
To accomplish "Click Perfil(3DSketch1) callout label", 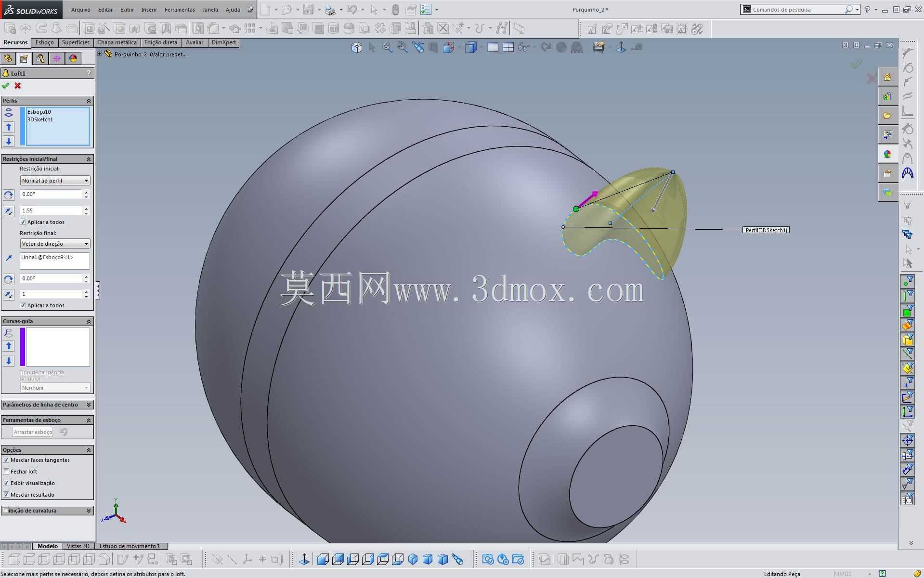I will 766,230.
